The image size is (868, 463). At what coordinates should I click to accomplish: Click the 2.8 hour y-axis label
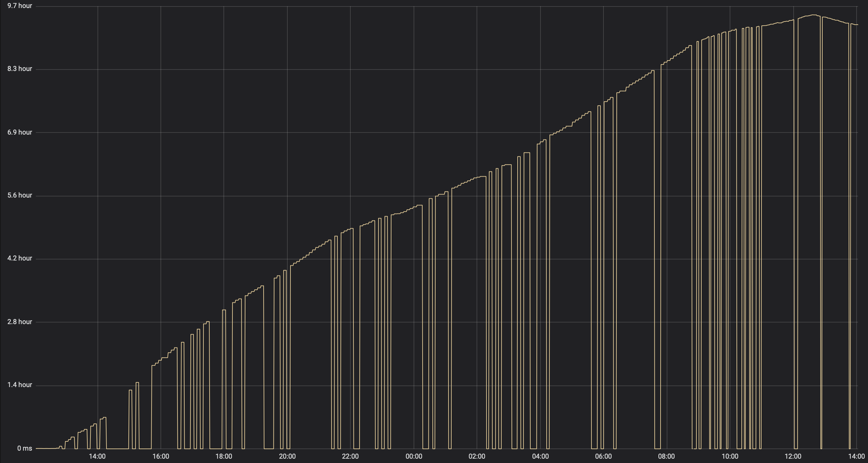pyautogui.click(x=19, y=321)
